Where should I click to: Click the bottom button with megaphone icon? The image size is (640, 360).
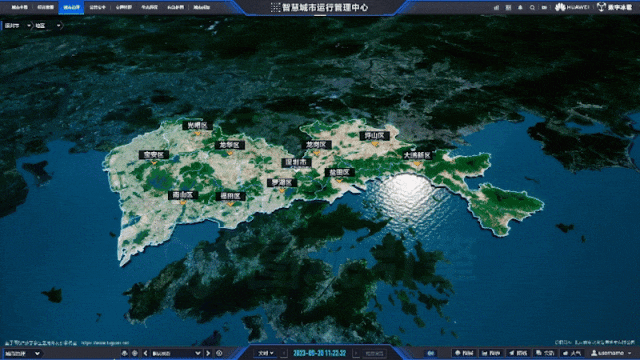coord(518,353)
